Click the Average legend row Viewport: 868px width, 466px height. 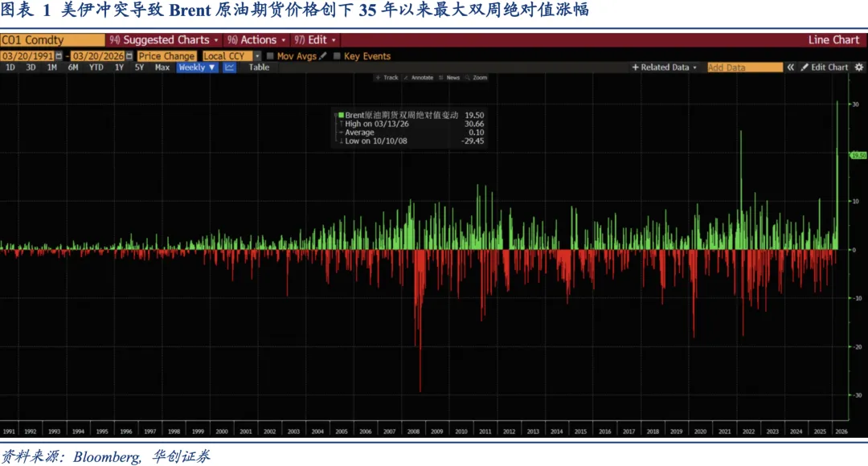pyautogui.click(x=411, y=133)
